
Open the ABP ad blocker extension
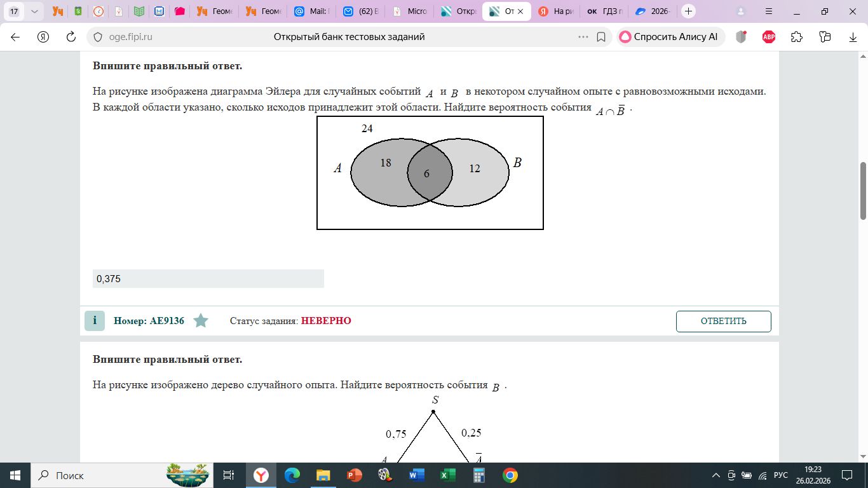pyautogui.click(x=769, y=37)
